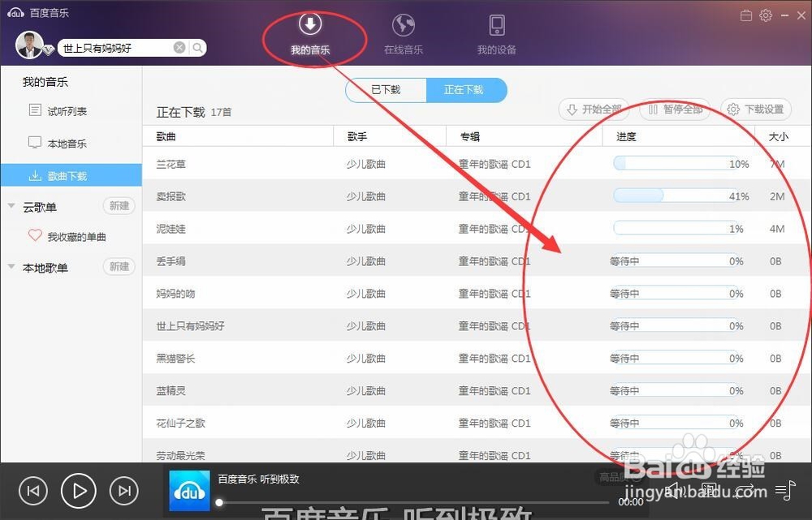Open 下载设置 download settings

click(756, 110)
